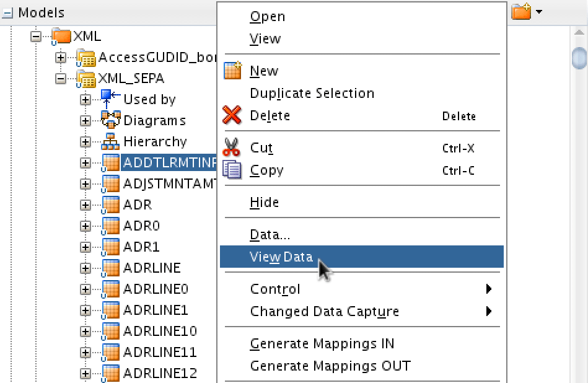Choose View from the context menu
Viewport: 588px width, 383px height.
click(361, 38)
